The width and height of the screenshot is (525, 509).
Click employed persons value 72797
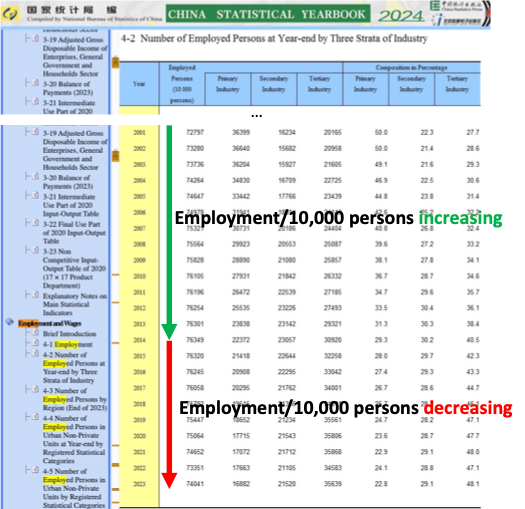[195, 133]
